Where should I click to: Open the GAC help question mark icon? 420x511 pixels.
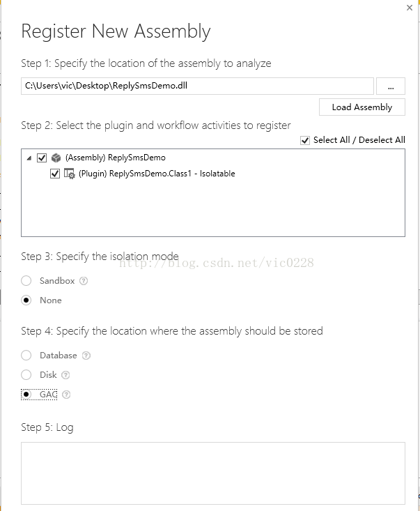pyautogui.click(x=66, y=395)
